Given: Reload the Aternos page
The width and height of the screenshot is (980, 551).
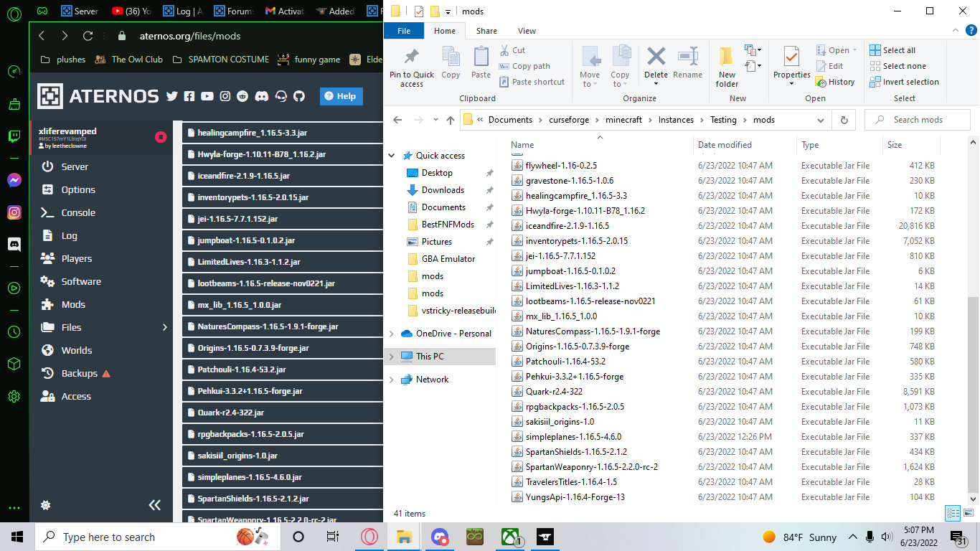Looking at the screenshot, I should [88, 36].
